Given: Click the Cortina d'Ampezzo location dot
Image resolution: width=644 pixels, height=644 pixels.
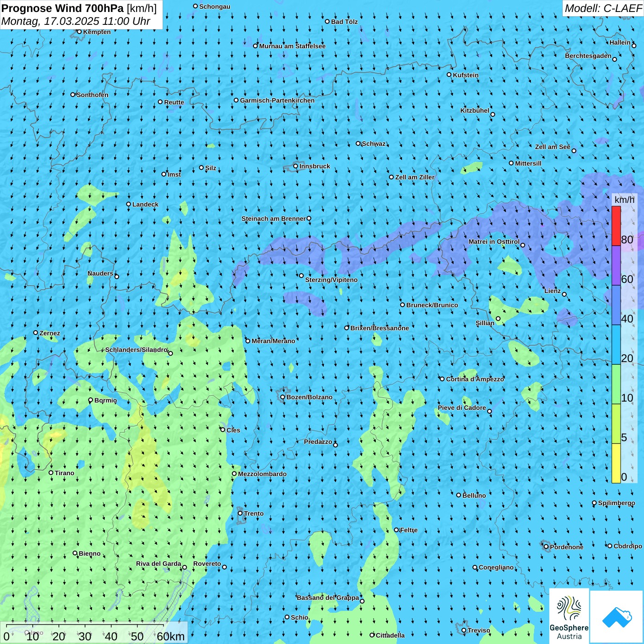Looking at the screenshot, I should 442,379.
